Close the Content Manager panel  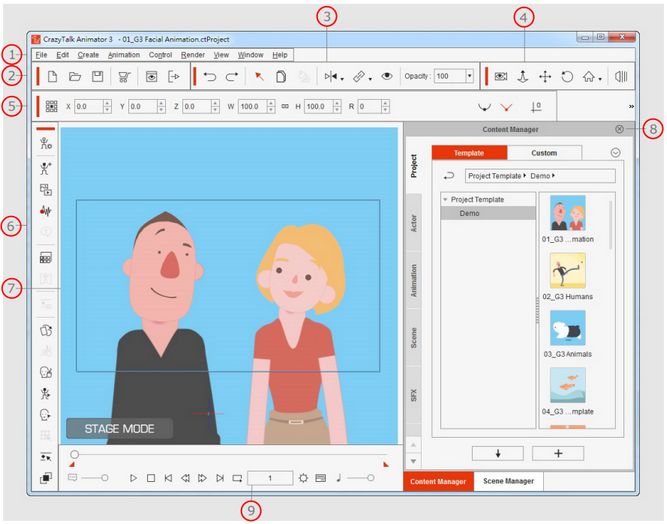(x=619, y=129)
